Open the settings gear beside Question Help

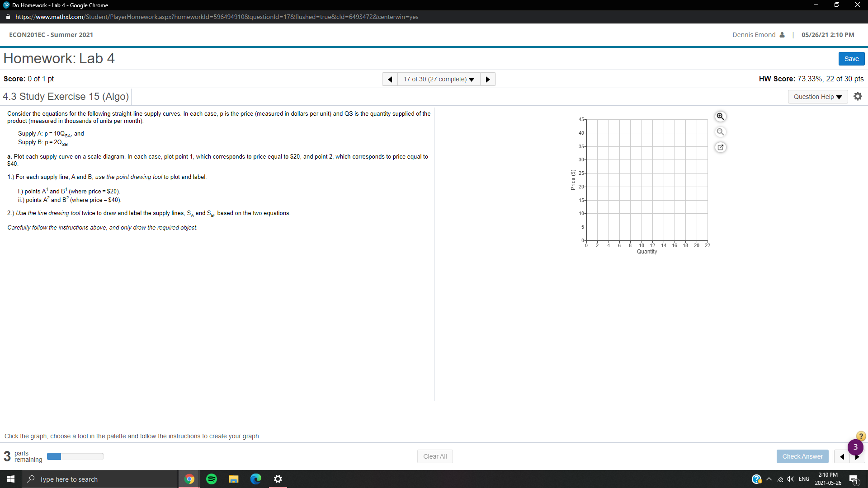pyautogui.click(x=858, y=96)
